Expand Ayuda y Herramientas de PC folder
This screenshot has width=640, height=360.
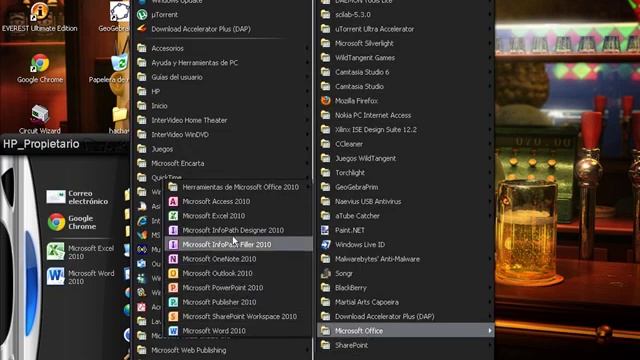pos(222,62)
